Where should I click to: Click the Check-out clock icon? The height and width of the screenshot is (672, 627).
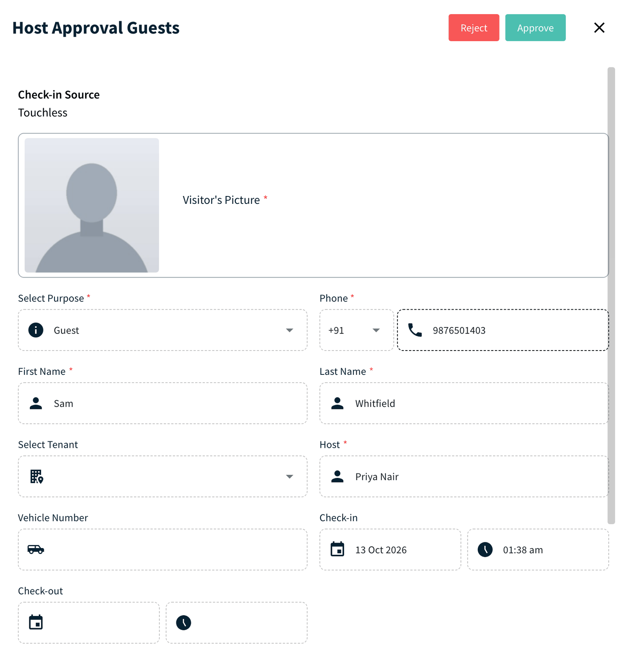pos(183,623)
